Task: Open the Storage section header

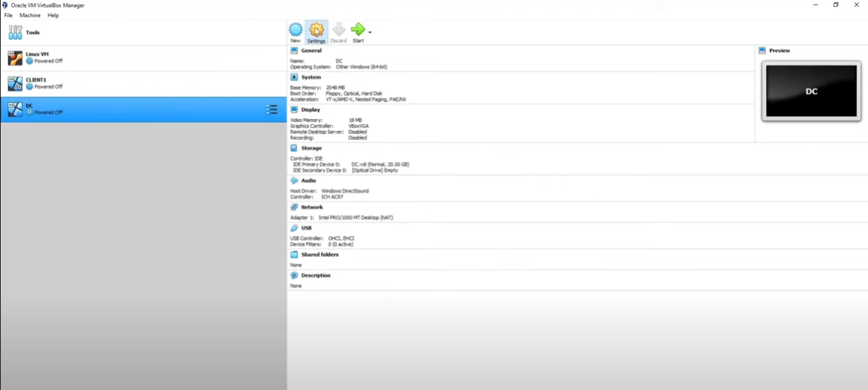Action: click(311, 148)
